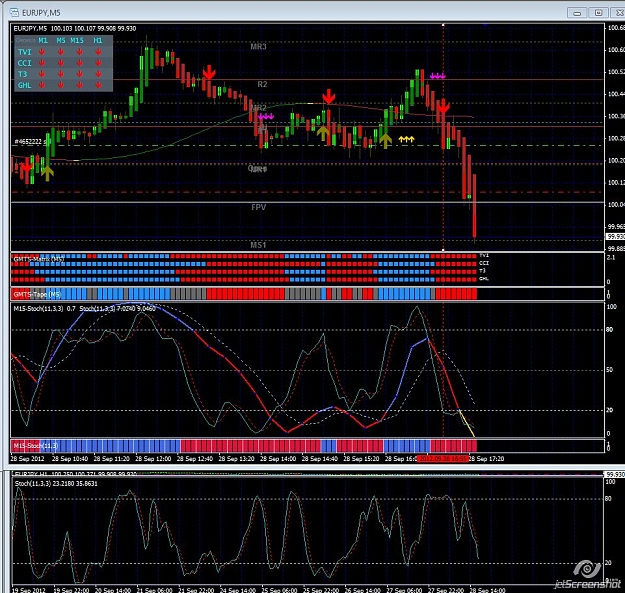Click the T3 down arrow under H1
The width and height of the screenshot is (625, 593).
[98, 74]
